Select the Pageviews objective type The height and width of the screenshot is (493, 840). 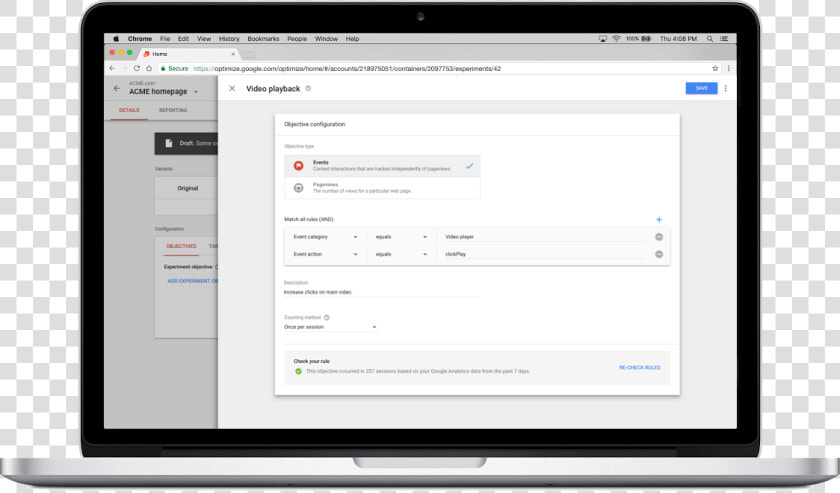click(x=382, y=188)
